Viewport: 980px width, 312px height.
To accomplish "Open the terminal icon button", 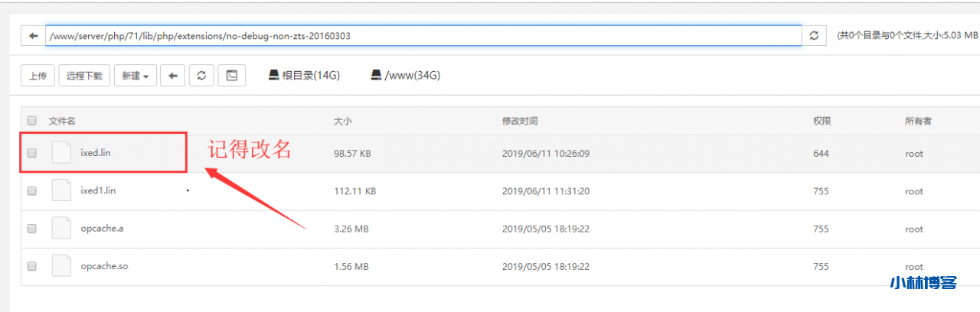I will [x=232, y=76].
